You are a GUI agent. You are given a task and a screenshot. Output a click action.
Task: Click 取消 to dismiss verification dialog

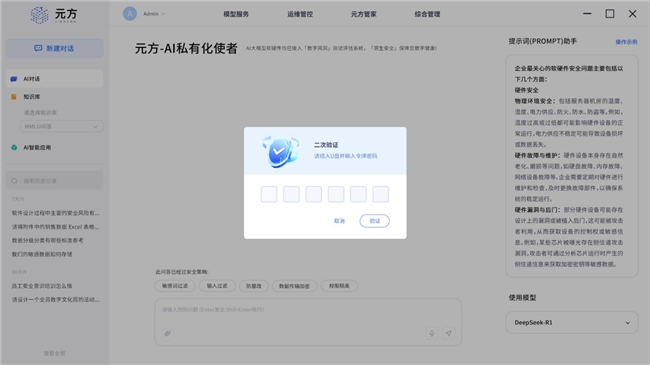tap(340, 221)
